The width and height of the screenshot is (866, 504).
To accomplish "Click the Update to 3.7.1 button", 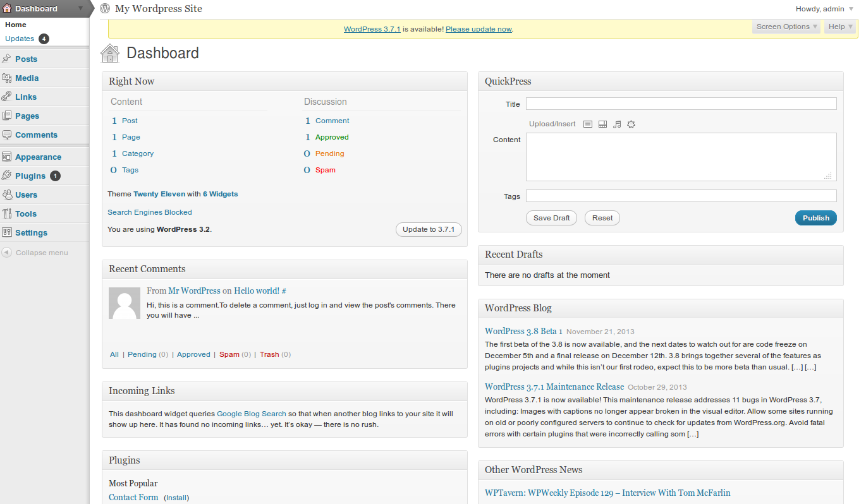I will 429,229.
